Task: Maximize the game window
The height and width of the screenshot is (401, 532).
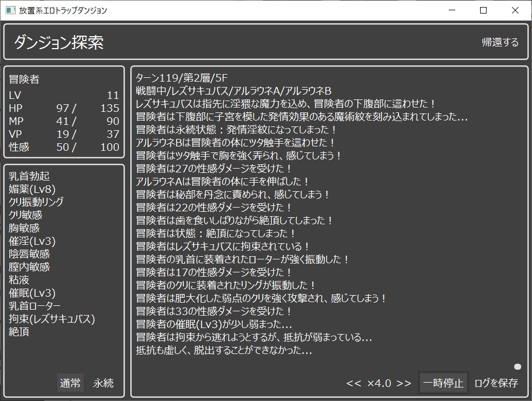Action: coord(483,10)
